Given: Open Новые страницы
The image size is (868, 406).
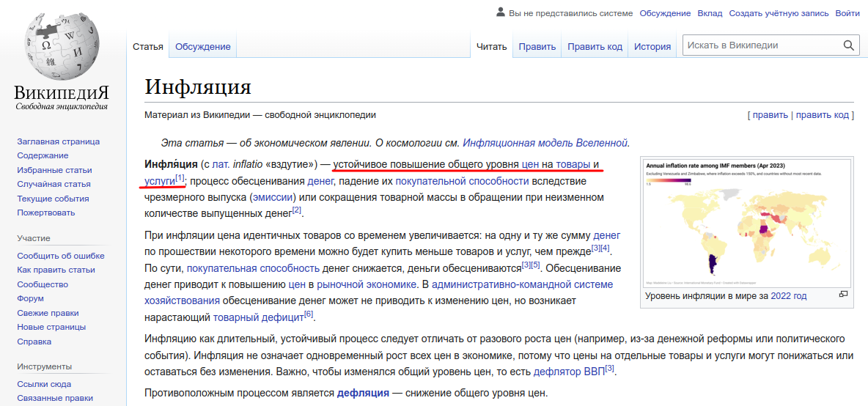Looking at the screenshot, I should tap(51, 327).
